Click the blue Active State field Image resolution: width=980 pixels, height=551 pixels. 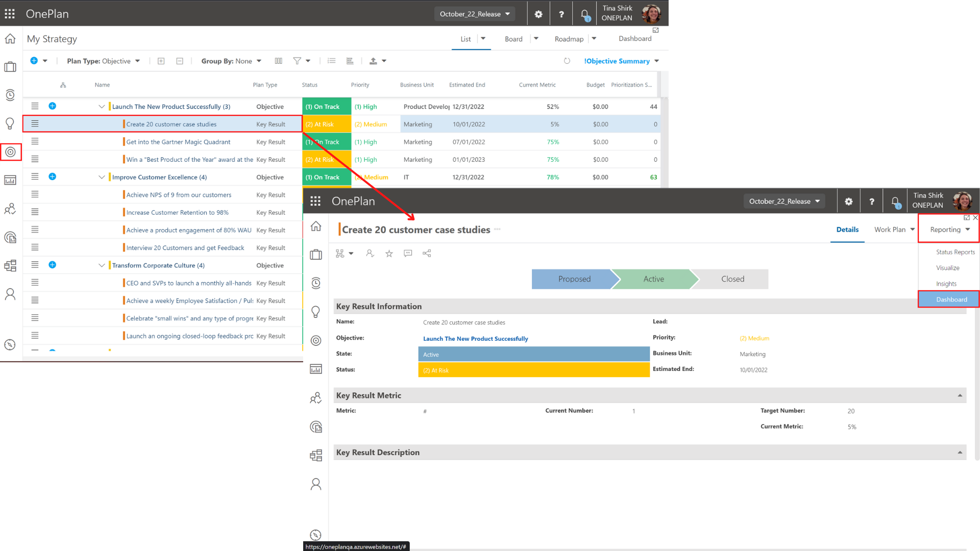(534, 354)
